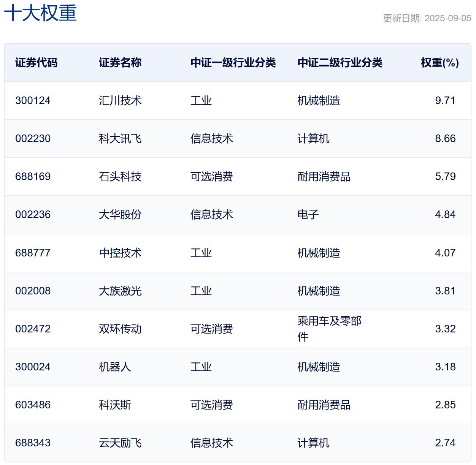Click the 证券名称 column header
The width and height of the screenshot is (476, 465).
[120, 63]
